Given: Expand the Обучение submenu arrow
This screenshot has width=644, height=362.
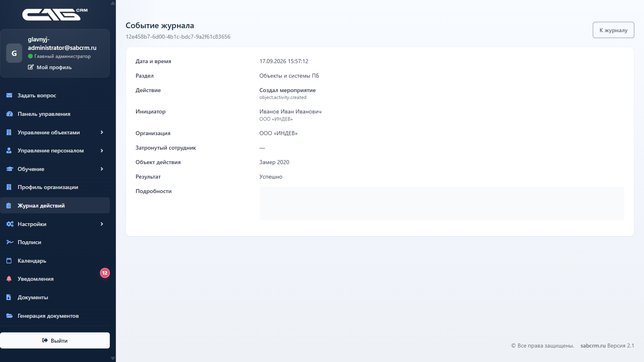Looking at the screenshot, I should pos(102,169).
